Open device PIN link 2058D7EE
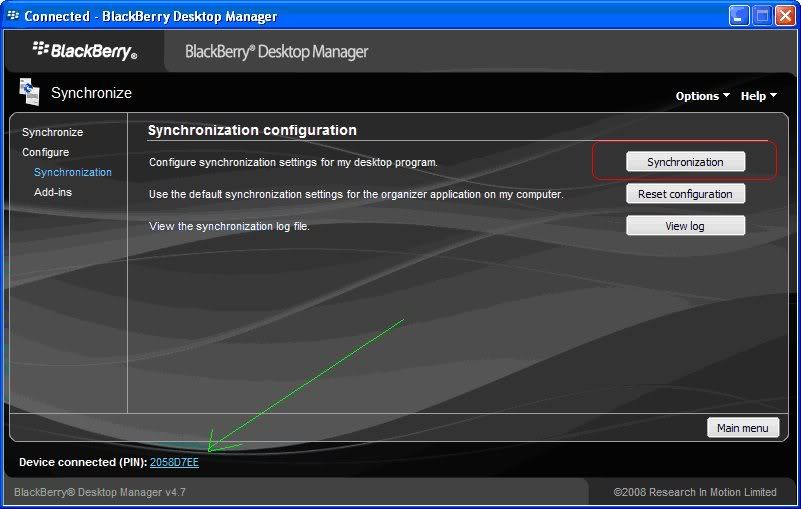Viewport: 801px width, 509px height. pyautogui.click(x=174, y=462)
